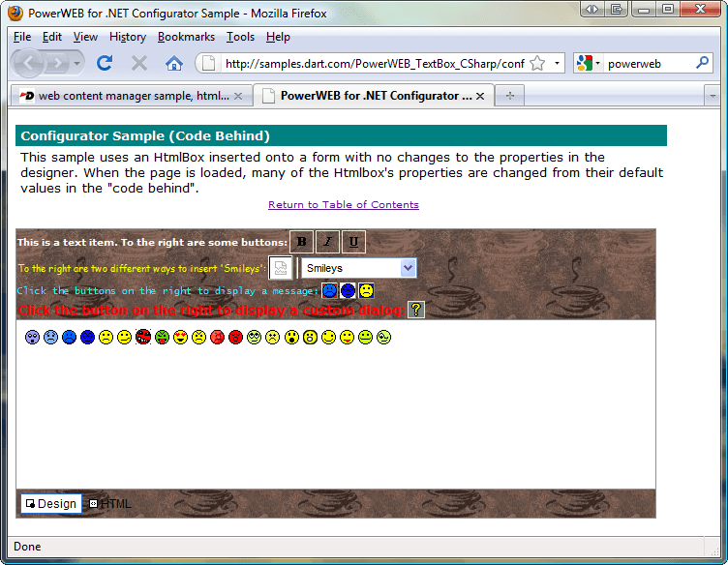This screenshot has height=565, width=728.
Task: Open the History menu
Action: pyautogui.click(x=128, y=37)
